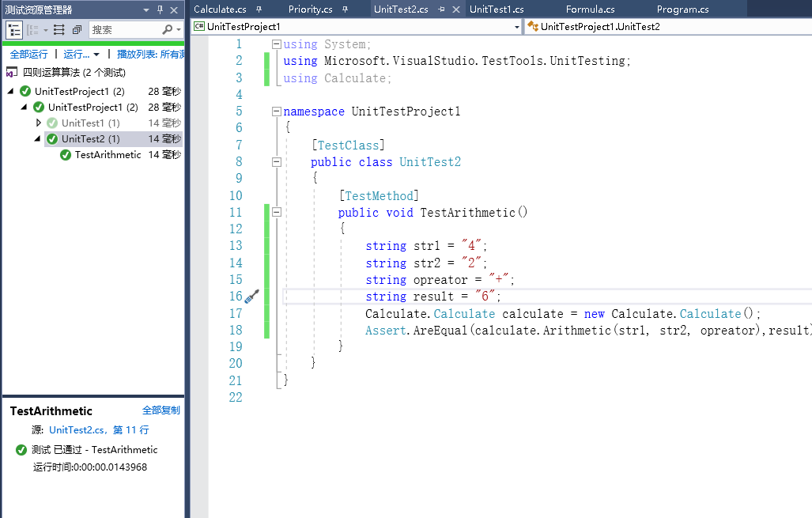Viewport: 812px width, 518px height.
Task: Click line number 22 in the gutter
Action: click(236, 397)
